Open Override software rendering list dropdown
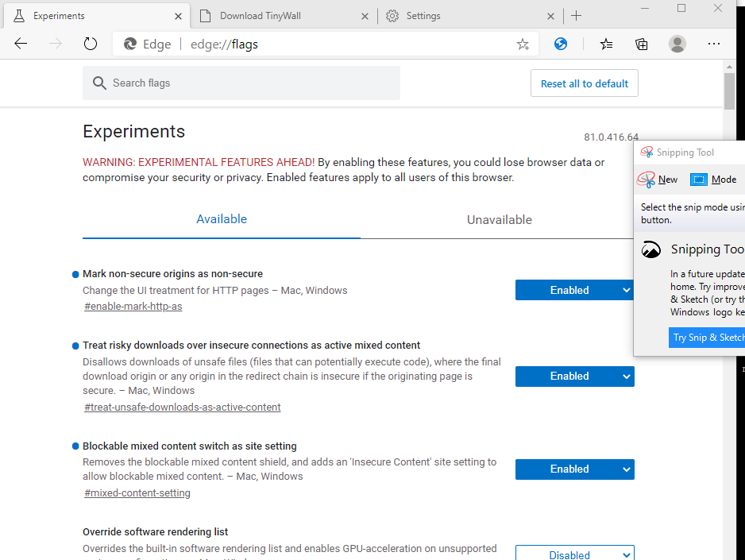The width and height of the screenshot is (745, 560). click(574, 554)
